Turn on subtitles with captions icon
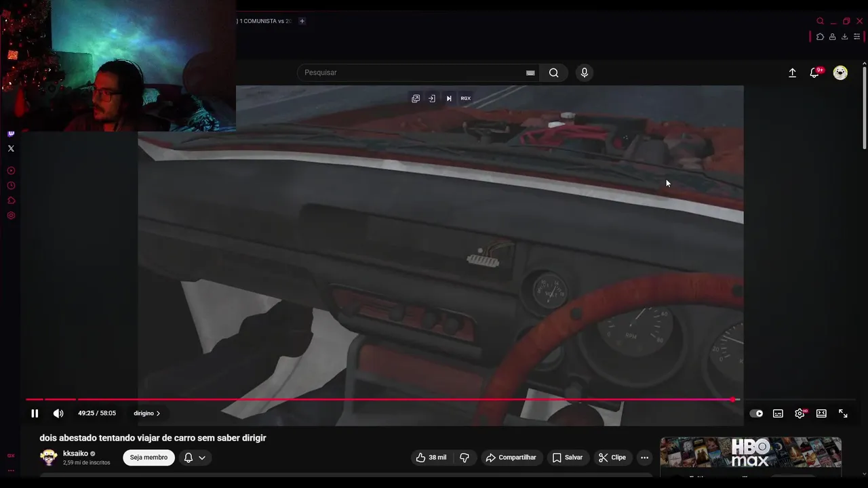Screen dimensions: 868x488 [778, 413]
